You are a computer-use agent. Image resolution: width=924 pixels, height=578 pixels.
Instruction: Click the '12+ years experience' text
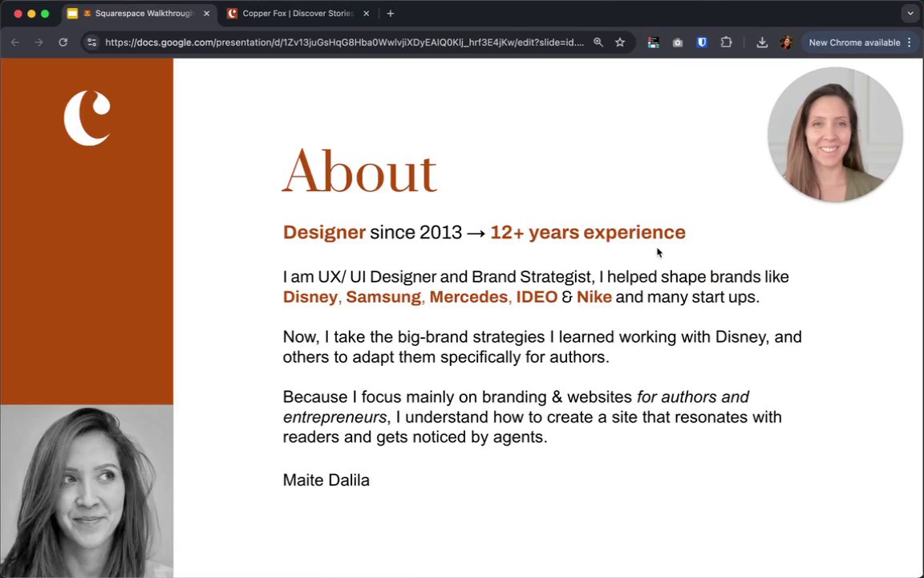click(x=587, y=232)
